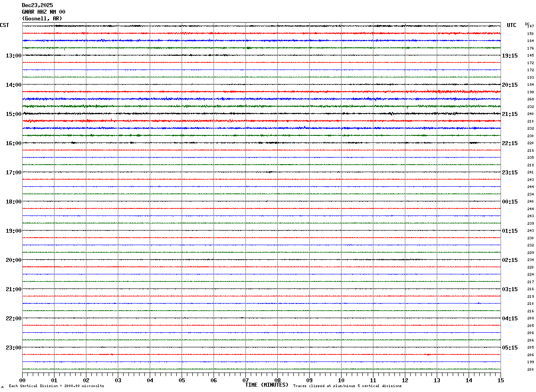Click the TIME (MINUTES) axis title
This screenshot has width=536, height=392.
click(x=267, y=385)
